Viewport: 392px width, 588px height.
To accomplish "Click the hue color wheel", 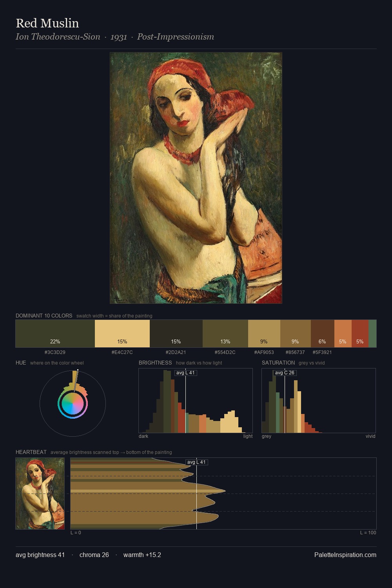I will (x=73, y=403).
